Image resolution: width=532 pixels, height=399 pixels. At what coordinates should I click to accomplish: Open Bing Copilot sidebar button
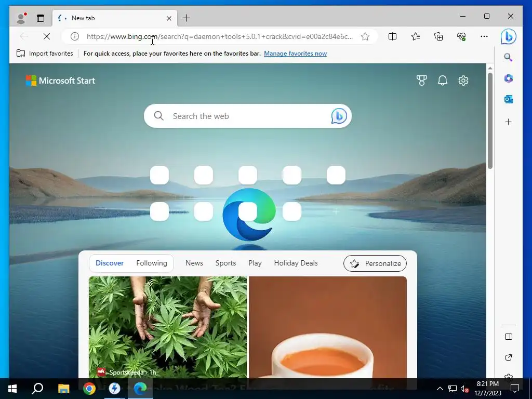coord(508,36)
